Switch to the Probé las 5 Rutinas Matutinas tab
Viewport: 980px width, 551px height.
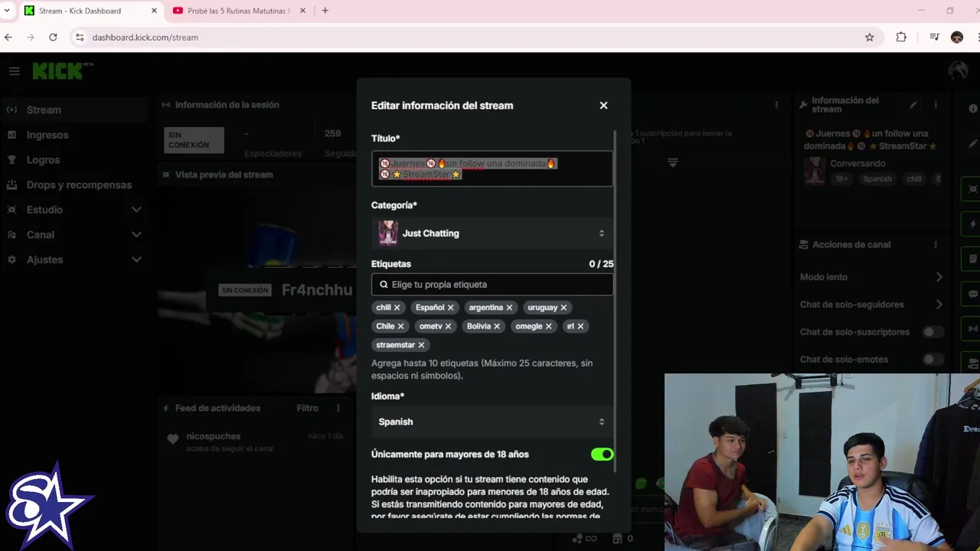point(238,11)
